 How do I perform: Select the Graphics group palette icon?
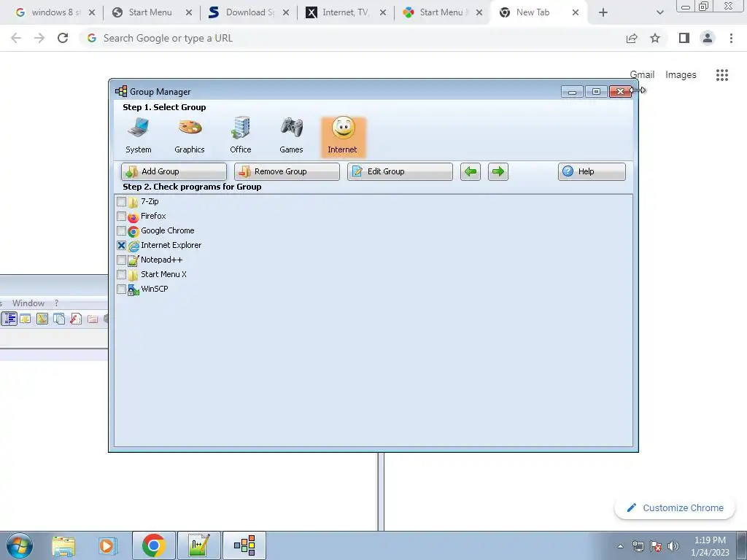tap(189, 135)
